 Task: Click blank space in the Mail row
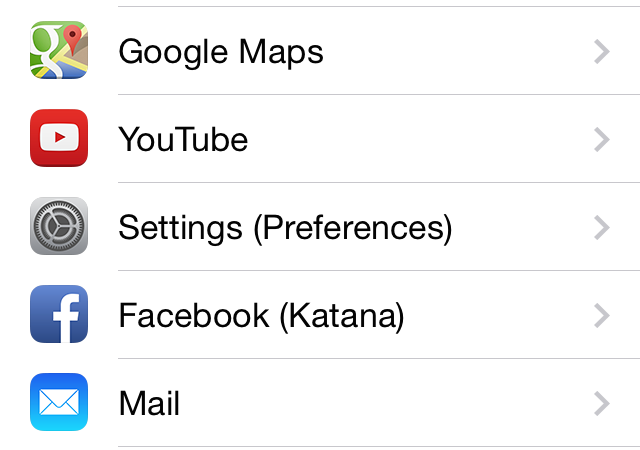click(x=386, y=403)
